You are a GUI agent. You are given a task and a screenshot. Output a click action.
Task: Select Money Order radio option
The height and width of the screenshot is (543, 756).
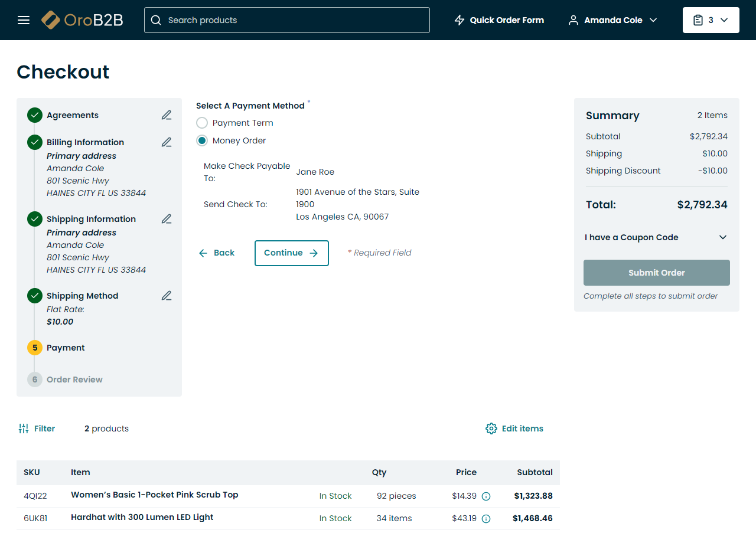[202, 140]
